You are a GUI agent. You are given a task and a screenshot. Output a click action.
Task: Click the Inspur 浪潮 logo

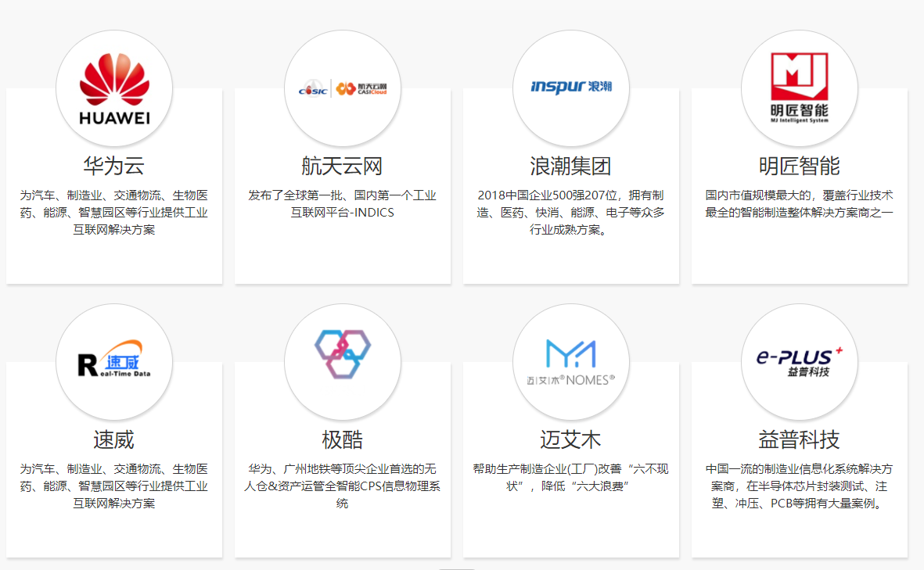[571, 87]
